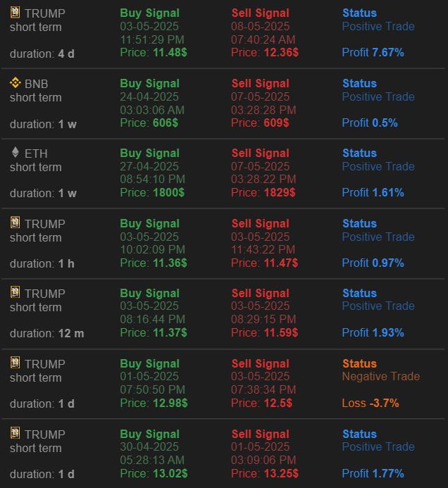Image resolution: width=448 pixels, height=488 pixels.
Task: Click the TRUMP icon for the 1 h trade
Action: 15,223
